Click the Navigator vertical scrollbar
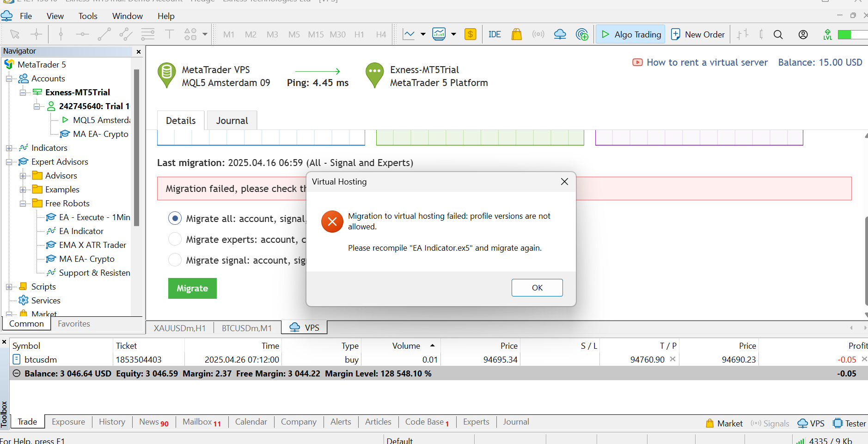The width and height of the screenshot is (868, 444). (136, 148)
